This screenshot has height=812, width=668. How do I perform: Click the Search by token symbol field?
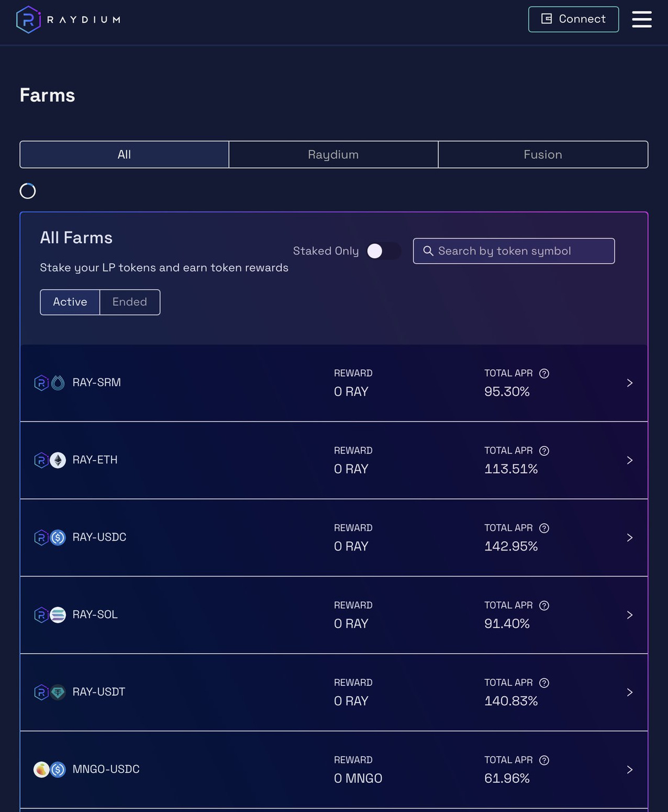pos(514,251)
